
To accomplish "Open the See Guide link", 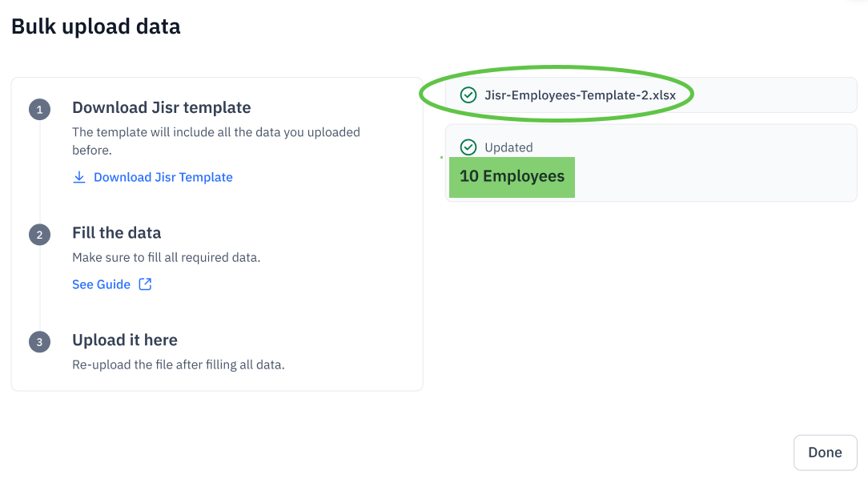I will 101,284.
